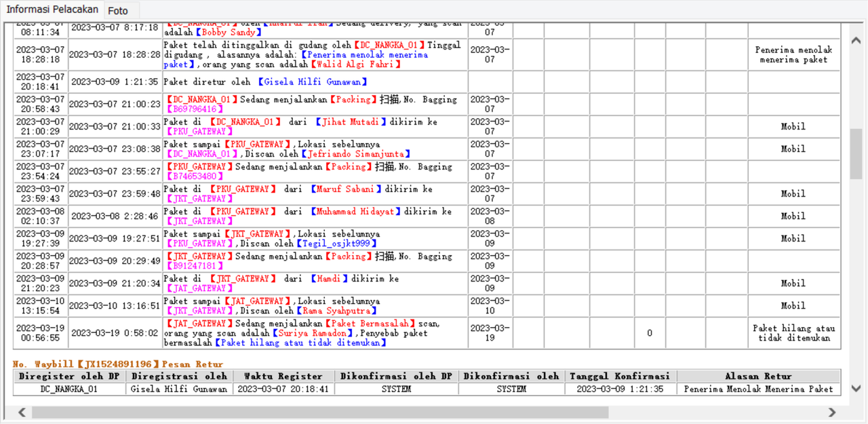The width and height of the screenshot is (868, 424).
Task: Select retur confirmation date '2023-03-09 1:21:35'
Action: [x=620, y=389]
